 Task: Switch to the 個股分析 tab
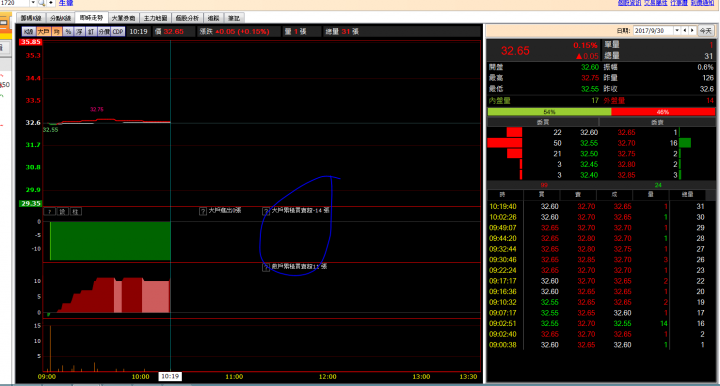(x=187, y=18)
